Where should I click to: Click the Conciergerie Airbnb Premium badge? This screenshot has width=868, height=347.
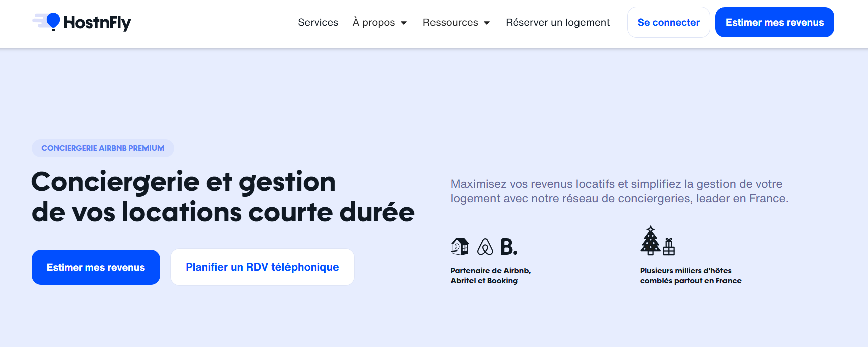coord(102,148)
